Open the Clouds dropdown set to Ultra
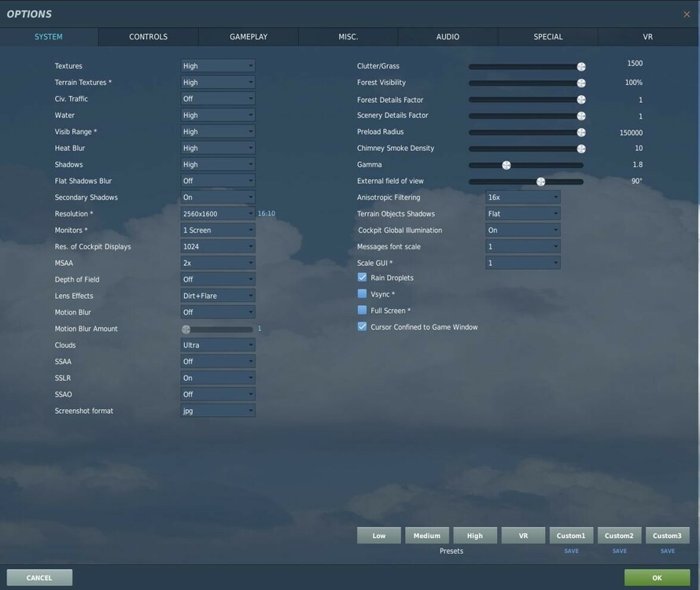 point(217,345)
